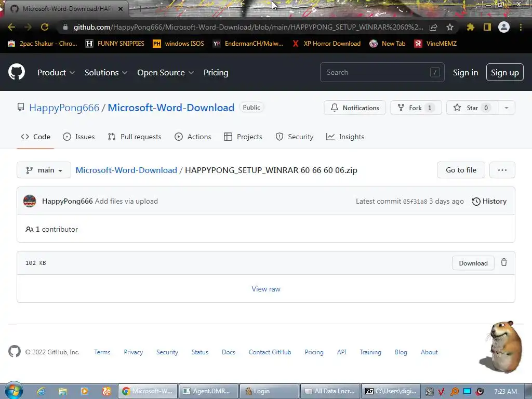Image resolution: width=532 pixels, height=399 pixels.
Task: Open commit hash 05f31a8
Action: click(x=415, y=202)
